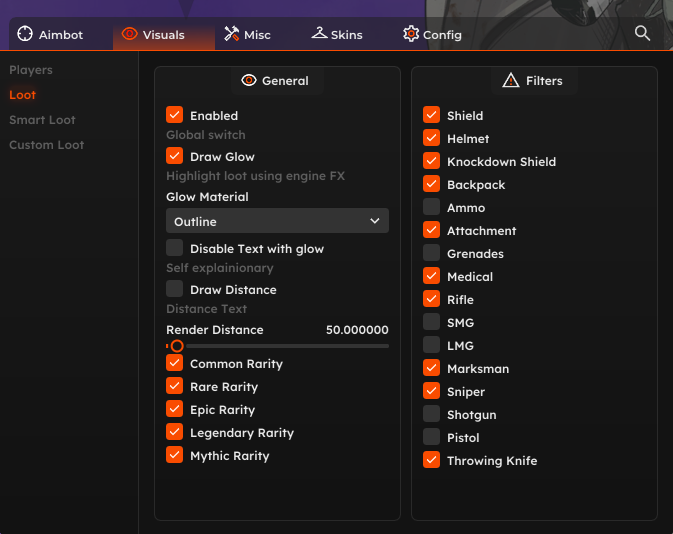Select Players in the left sidebar
Viewport: 673px width, 534px height.
click(x=31, y=70)
